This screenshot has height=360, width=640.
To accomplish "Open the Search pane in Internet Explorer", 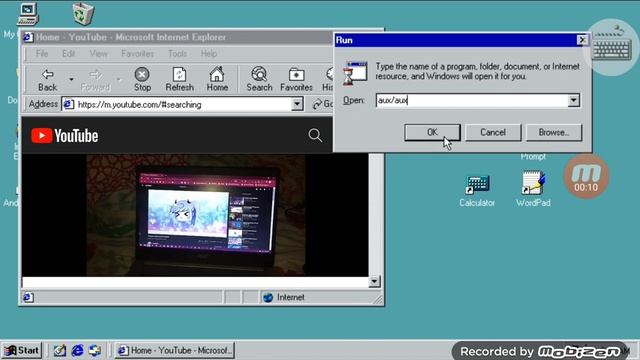I will 259,80.
